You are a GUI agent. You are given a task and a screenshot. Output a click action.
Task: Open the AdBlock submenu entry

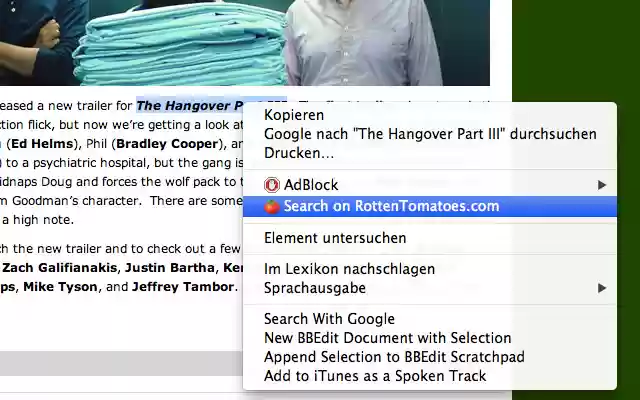[430, 185]
